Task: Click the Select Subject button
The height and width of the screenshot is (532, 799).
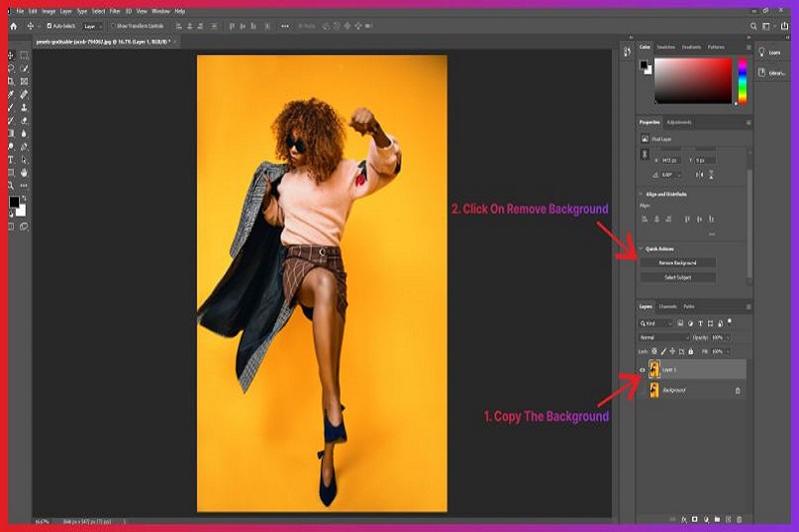Action: pyautogui.click(x=678, y=277)
